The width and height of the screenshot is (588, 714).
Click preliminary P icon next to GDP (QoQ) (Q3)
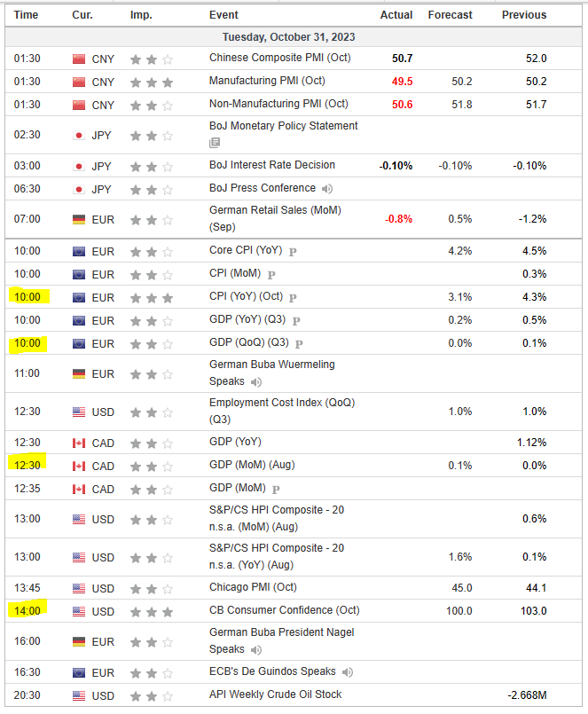tap(299, 344)
